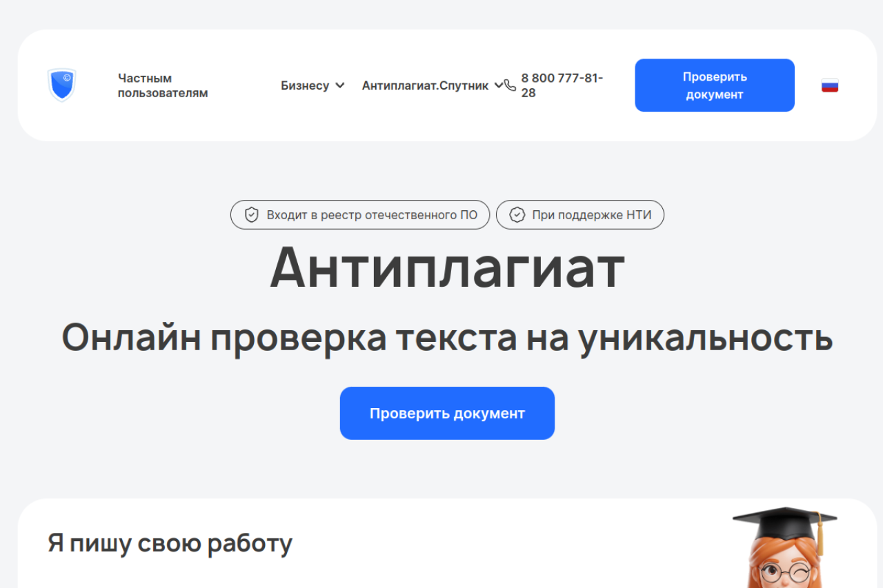The image size is (883, 588).
Task: Click the Онлайн проверка текста на уникальность subtitle
Action: (x=447, y=338)
